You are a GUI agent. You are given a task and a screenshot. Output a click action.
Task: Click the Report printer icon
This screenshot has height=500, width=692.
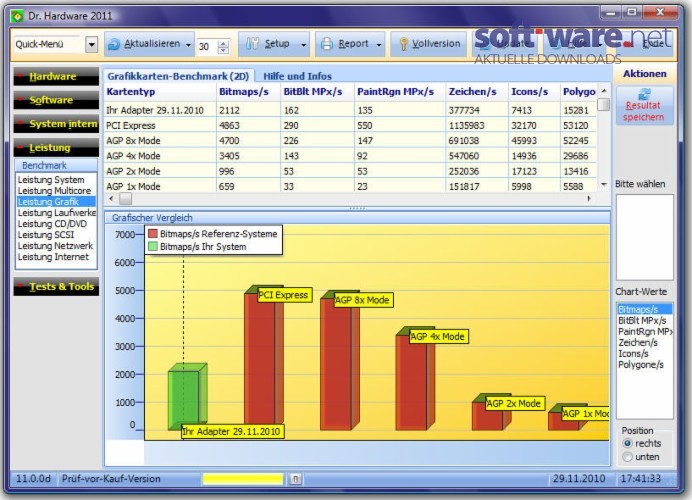[327, 44]
